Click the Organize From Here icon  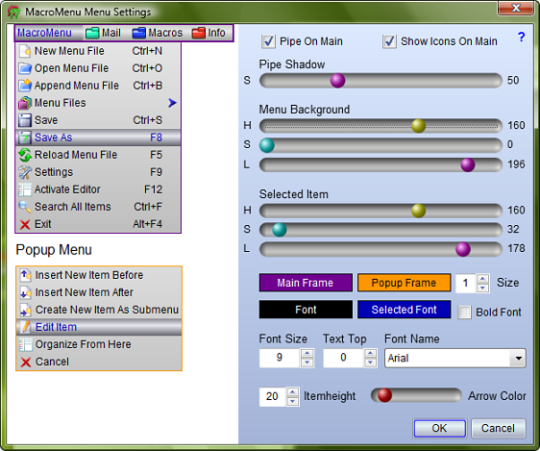pos(25,345)
